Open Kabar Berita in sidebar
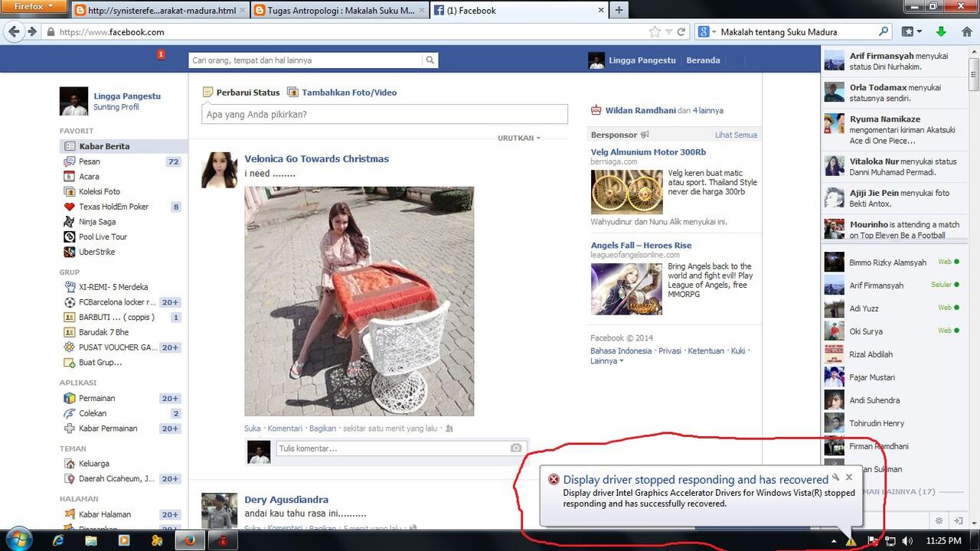980x551 pixels. 123,146
